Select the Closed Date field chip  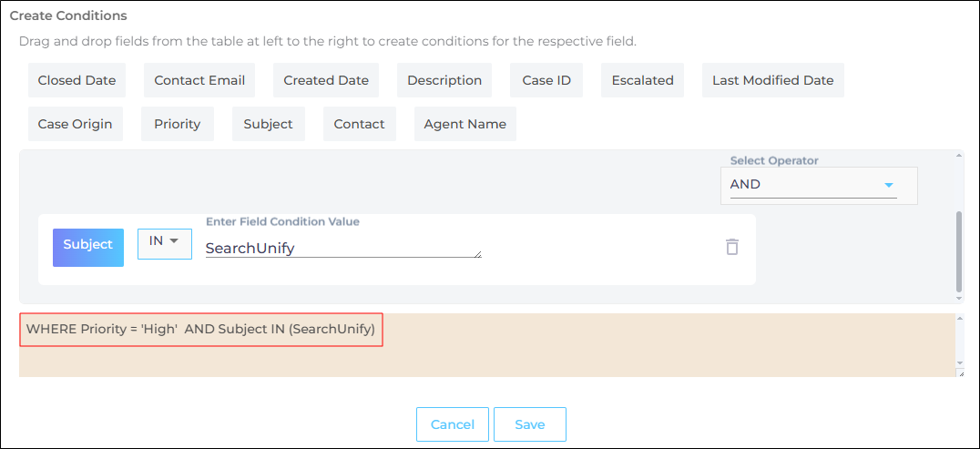(x=77, y=80)
